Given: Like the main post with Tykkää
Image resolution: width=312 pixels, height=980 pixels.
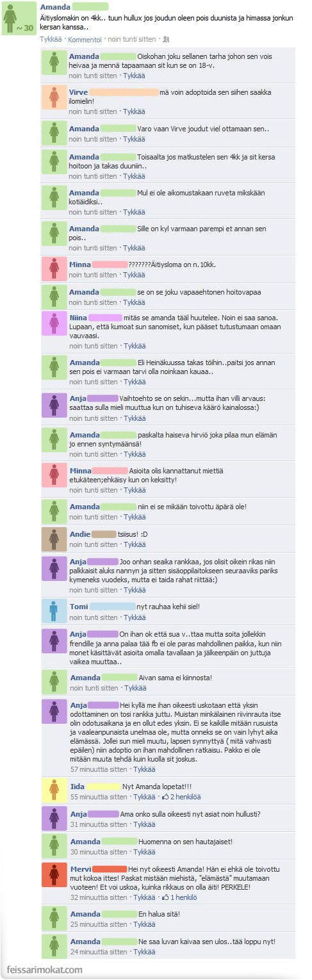Looking at the screenshot, I should coord(51,39).
